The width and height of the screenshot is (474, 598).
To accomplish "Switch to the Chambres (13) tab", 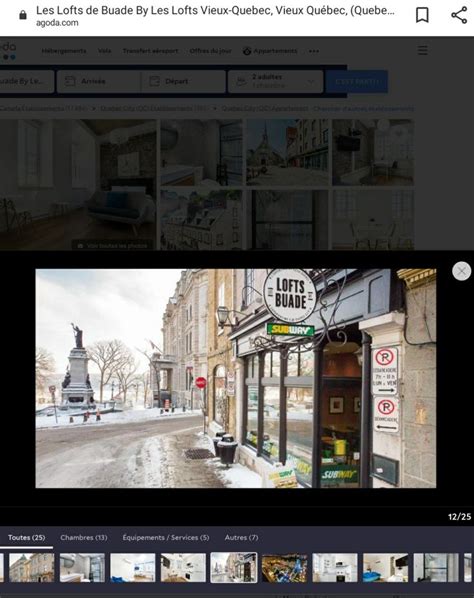I will pyautogui.click(x=84, y=537).
